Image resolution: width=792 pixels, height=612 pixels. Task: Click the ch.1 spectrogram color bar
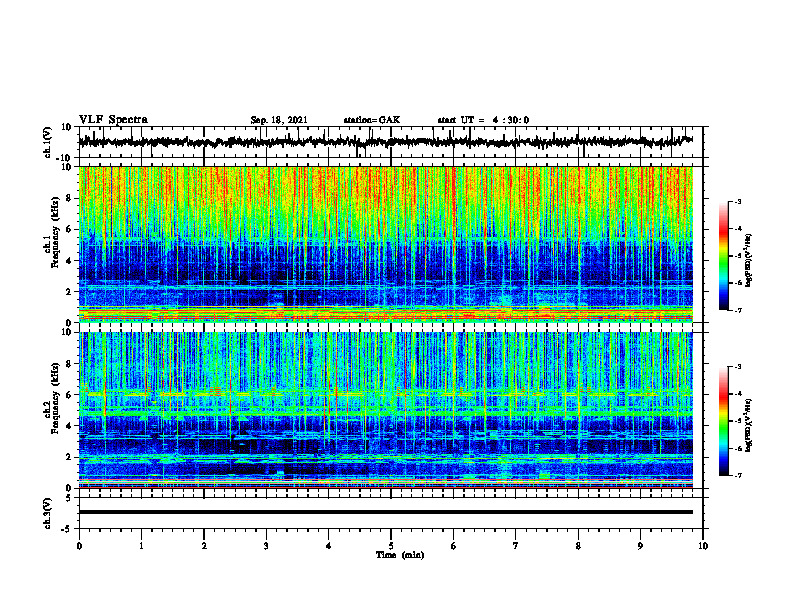pyautogui.click(x=723, y=256)
